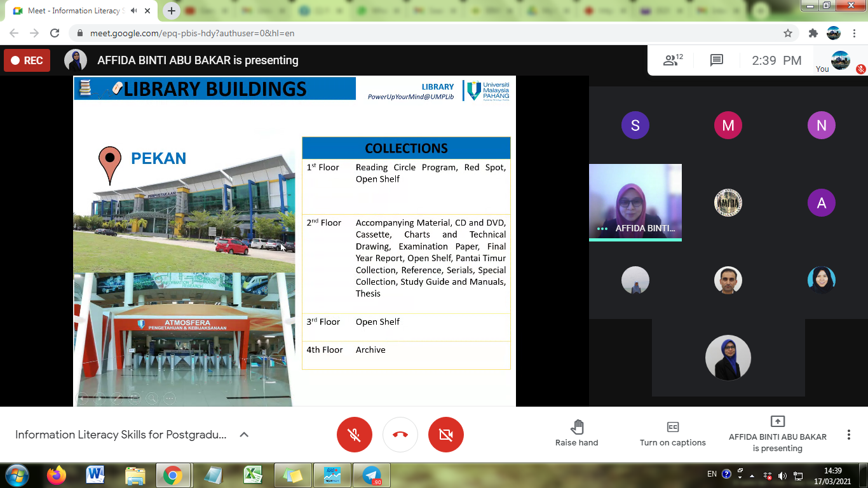This screenshot has height=488, width=868.
Task: Open the Chrome profile avatar
Action: tap(834, 33)
